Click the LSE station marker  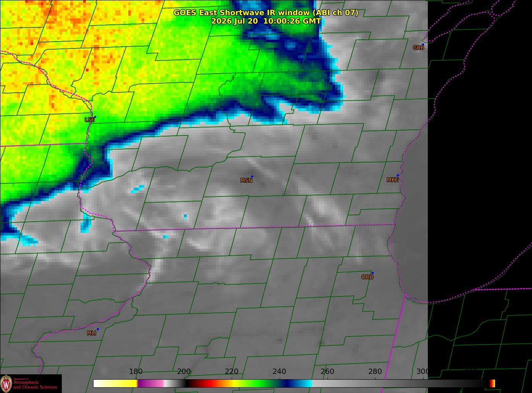click(95, 117)
